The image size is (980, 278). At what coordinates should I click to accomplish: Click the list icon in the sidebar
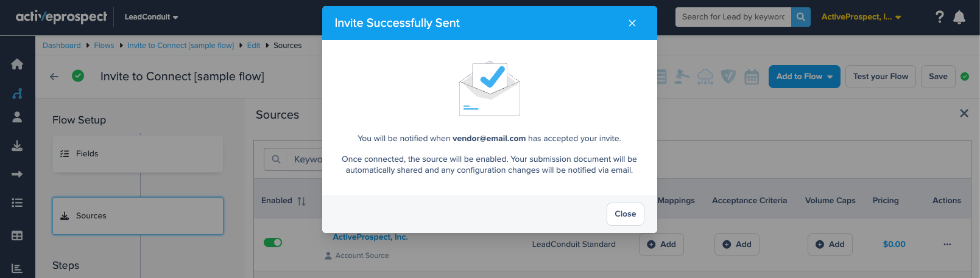[x=17, y=203]
